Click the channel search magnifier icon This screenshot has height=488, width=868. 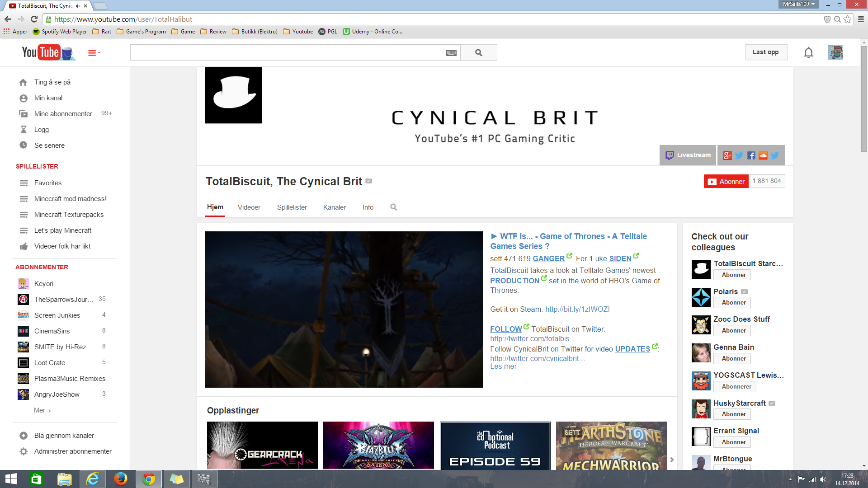pyautogui.click(x=394, y=207)
